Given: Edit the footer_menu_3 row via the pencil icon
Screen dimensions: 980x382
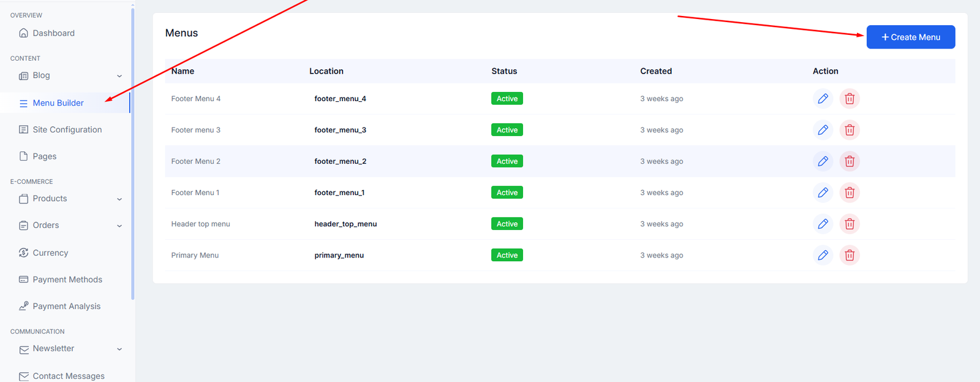Looking at the screenshot, I should [x=823, y=130].
